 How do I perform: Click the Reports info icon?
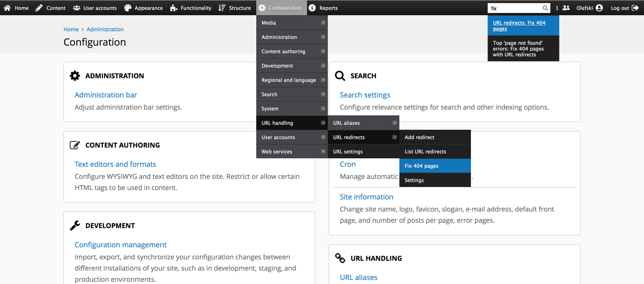pos(312,8)
